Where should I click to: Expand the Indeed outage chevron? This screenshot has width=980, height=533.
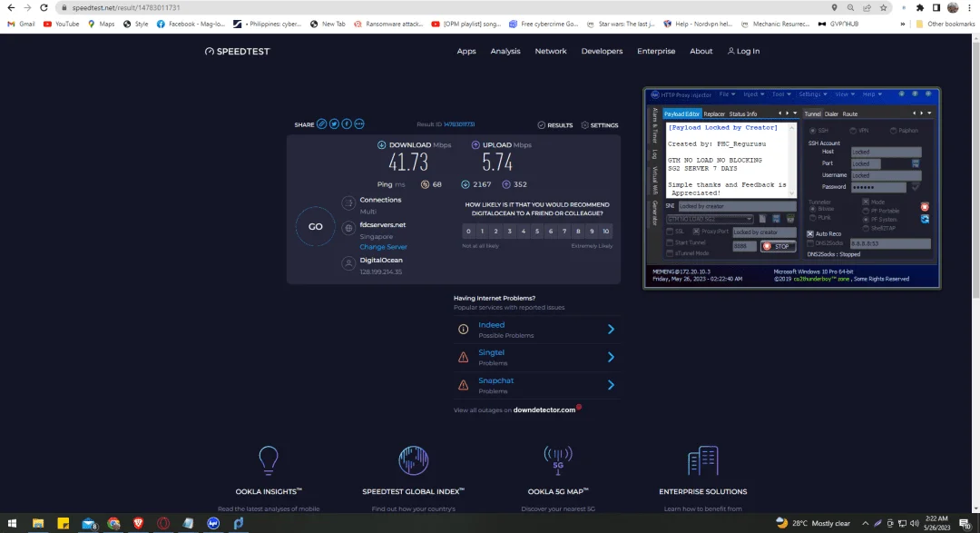pyautogui.click(x=611, y=329)
